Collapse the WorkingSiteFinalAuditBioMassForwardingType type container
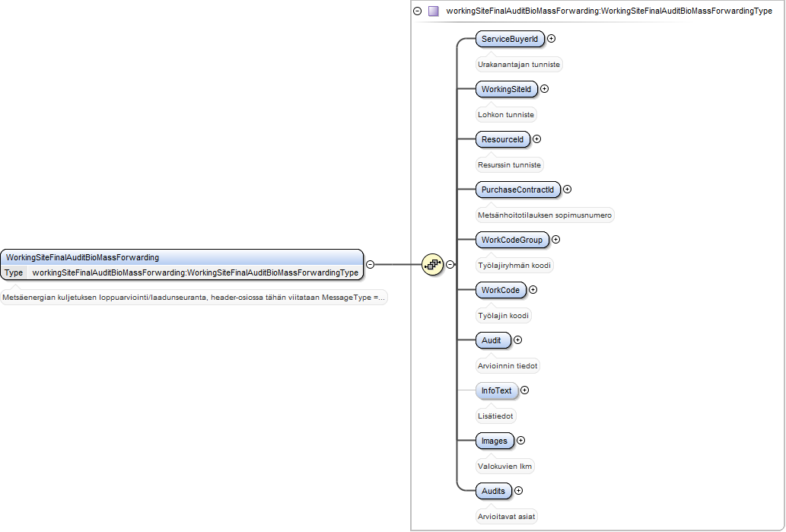Image resolution: width=786 pixels, height=532 pixels. click(418, 11)
